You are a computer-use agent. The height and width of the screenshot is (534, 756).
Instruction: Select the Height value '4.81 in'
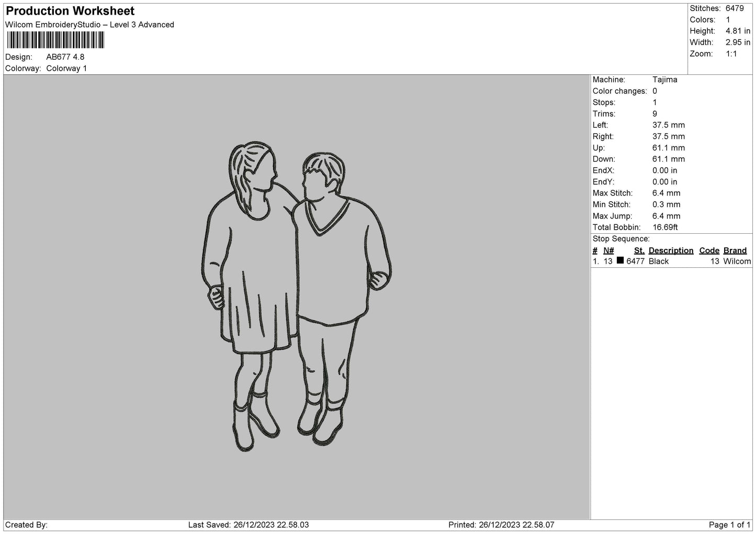738,31
